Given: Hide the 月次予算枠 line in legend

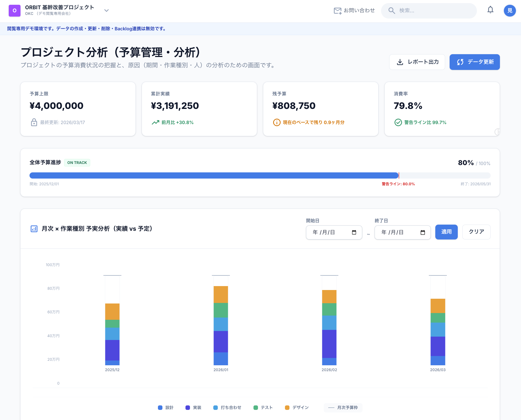Looking at the screenshot, I should [343, 408].
